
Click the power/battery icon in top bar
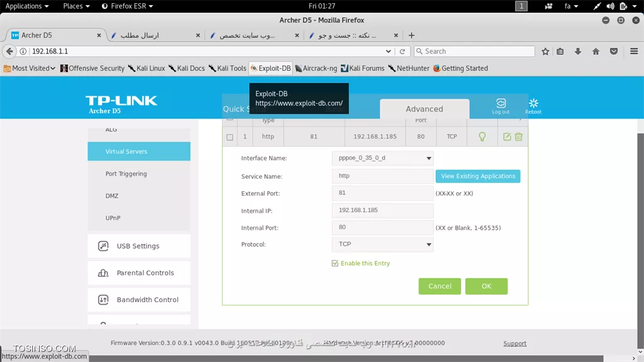point(624,6)
